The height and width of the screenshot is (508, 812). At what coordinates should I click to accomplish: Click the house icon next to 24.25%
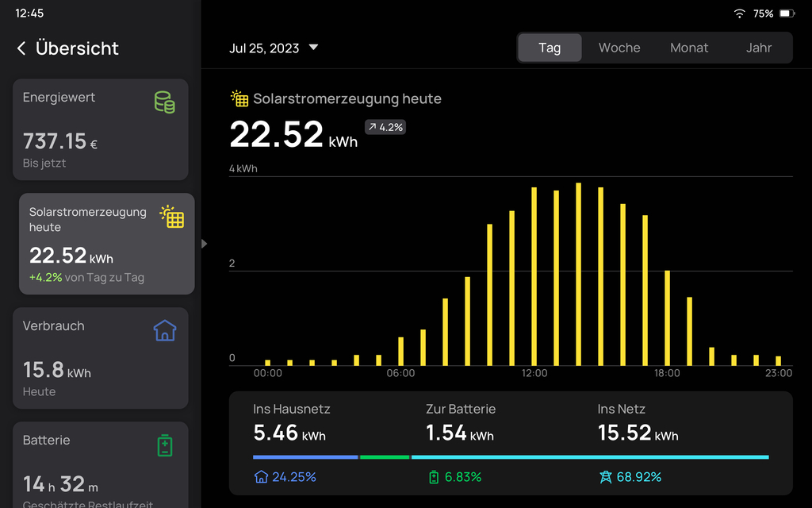tap(261, 477)
